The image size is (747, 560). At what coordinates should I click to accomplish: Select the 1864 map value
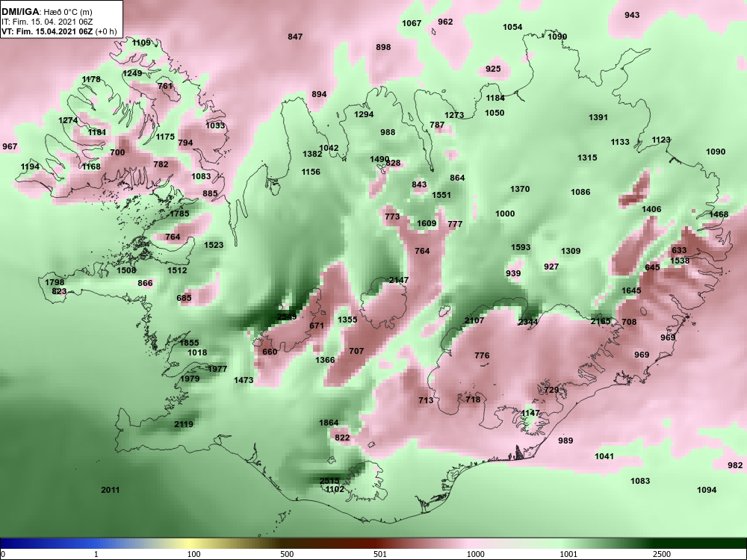329,423
